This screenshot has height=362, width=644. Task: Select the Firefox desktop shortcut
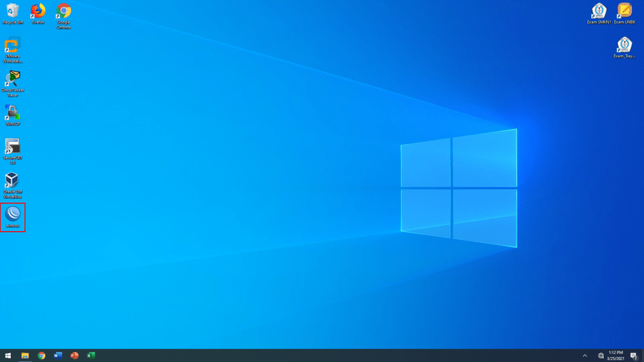38,11
